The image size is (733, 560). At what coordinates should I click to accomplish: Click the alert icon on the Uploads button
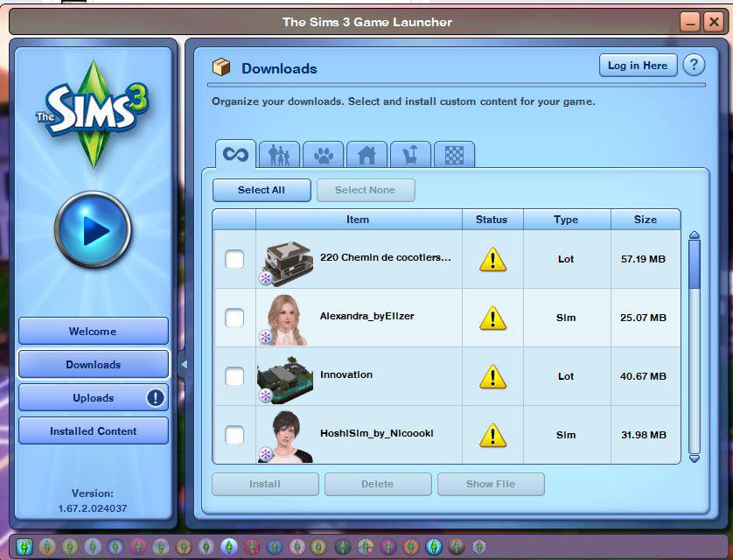pos(155,398)
